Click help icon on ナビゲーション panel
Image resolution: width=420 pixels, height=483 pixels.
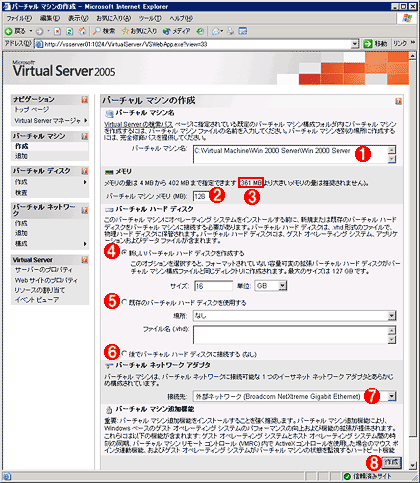click(85, 99)
